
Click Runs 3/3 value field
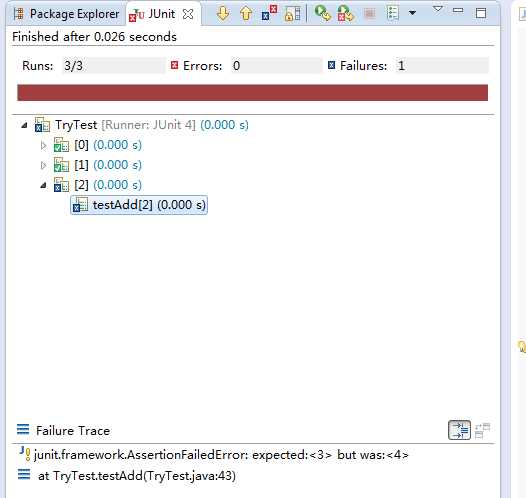coord(113,65)
